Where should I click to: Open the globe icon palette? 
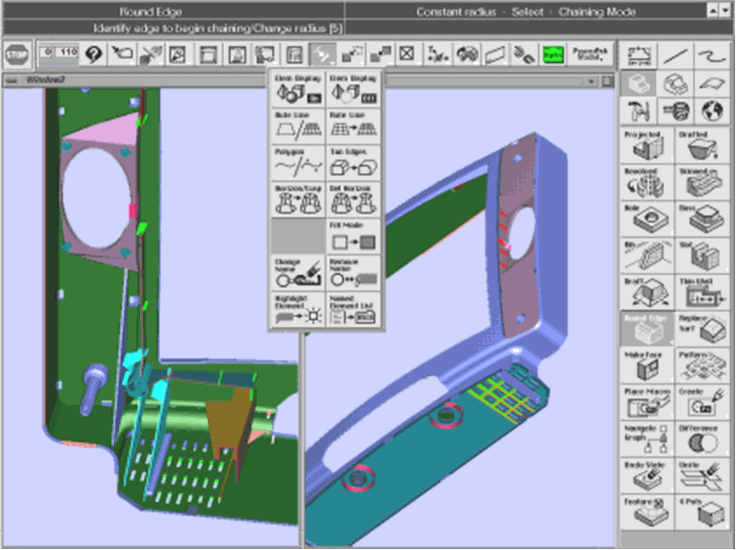712,111
